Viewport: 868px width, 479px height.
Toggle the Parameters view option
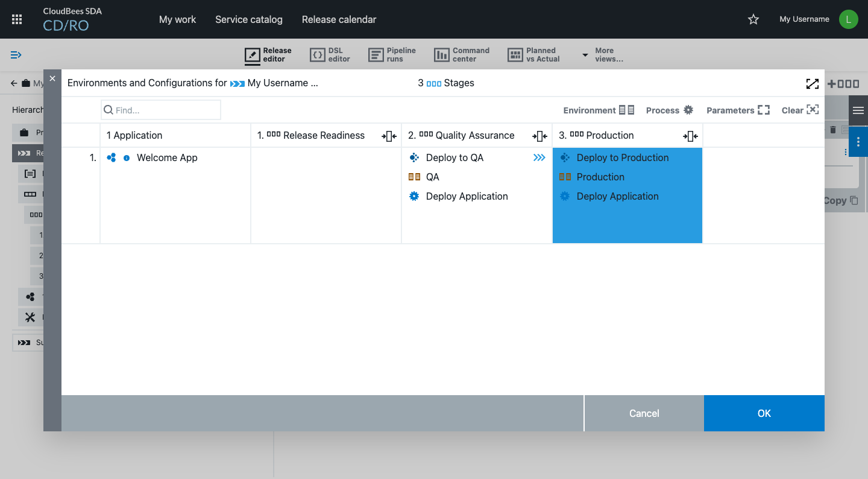click(738, 110)
